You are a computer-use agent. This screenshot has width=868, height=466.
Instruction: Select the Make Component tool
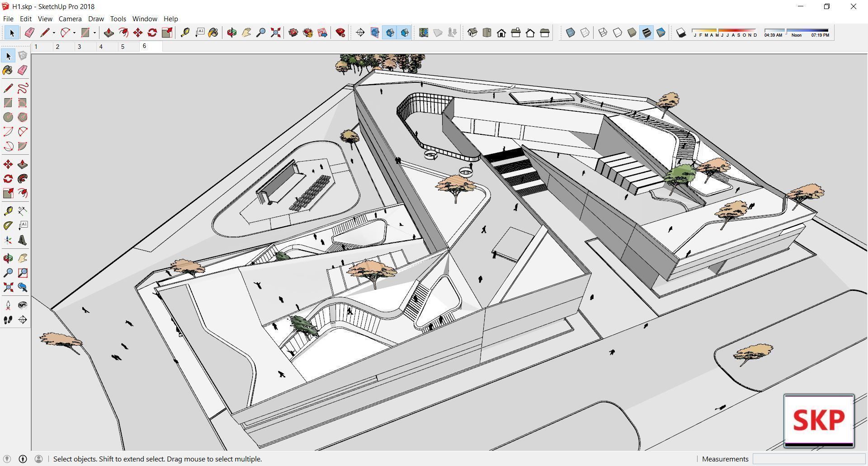pos(23,56)
